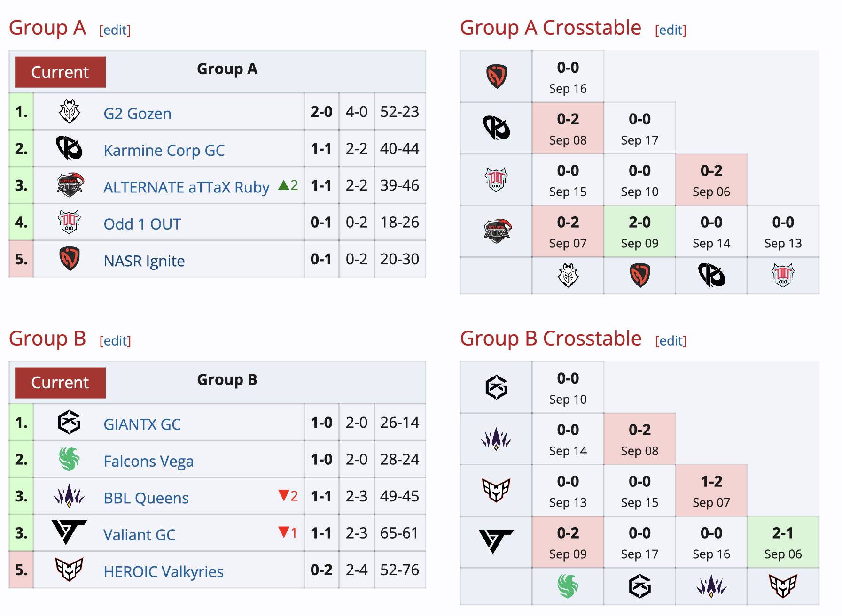Click the BBL Queens logo in crosstable bottom row
The image size is (842, 616).
(711, 586)
